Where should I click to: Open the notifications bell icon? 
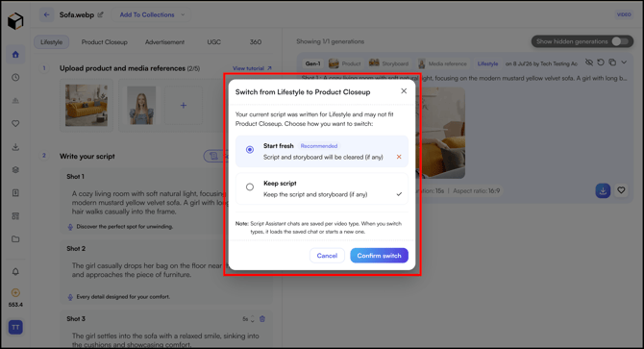(15, 272)
